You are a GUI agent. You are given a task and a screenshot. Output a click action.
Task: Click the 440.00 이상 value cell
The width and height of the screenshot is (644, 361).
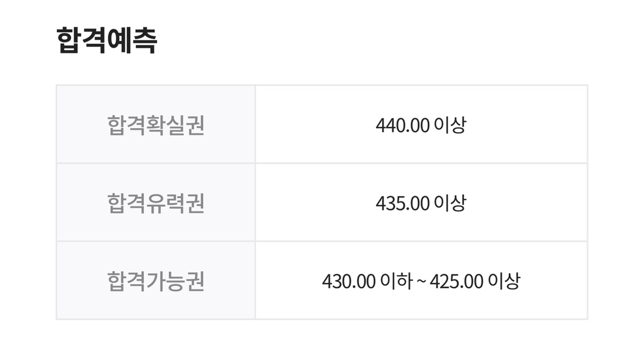coord(421,125)
